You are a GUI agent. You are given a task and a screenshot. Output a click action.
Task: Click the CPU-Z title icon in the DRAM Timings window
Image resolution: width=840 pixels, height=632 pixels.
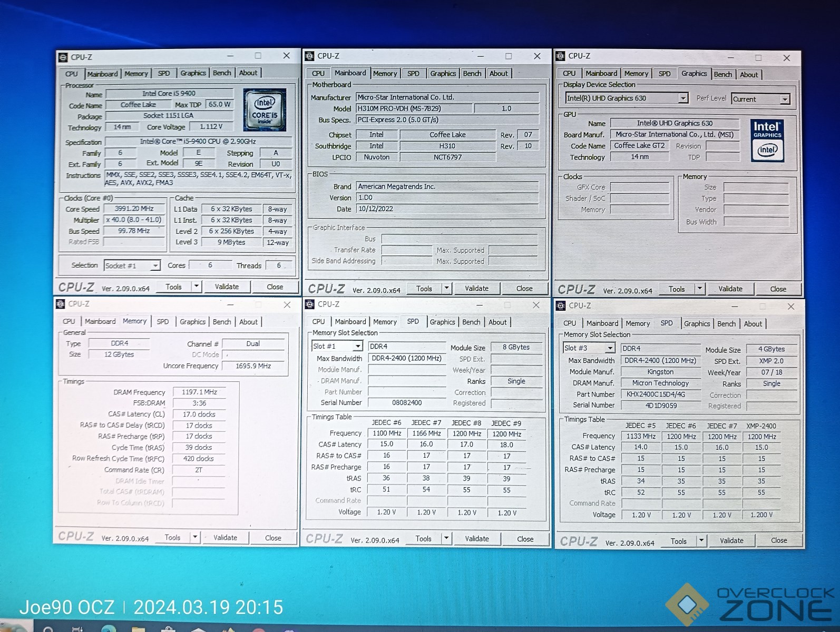61,304
